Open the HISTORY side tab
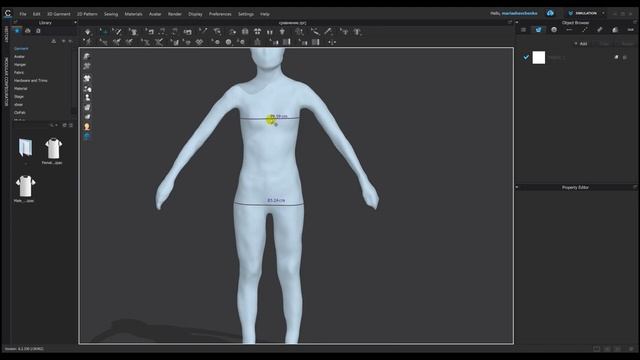The width and height of the screenshot is (640, 360). pos(6,34)
